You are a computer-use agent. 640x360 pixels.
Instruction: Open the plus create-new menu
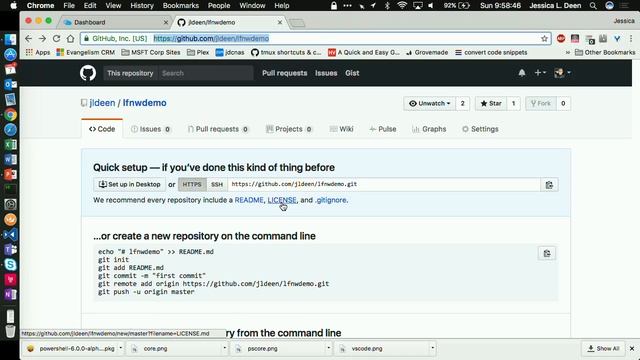point(540,73)
